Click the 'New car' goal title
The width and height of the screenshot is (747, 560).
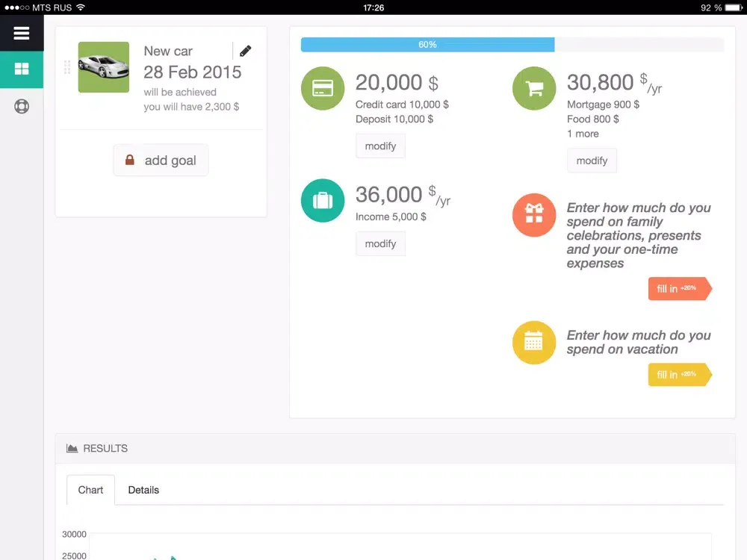tap(168, 51)
